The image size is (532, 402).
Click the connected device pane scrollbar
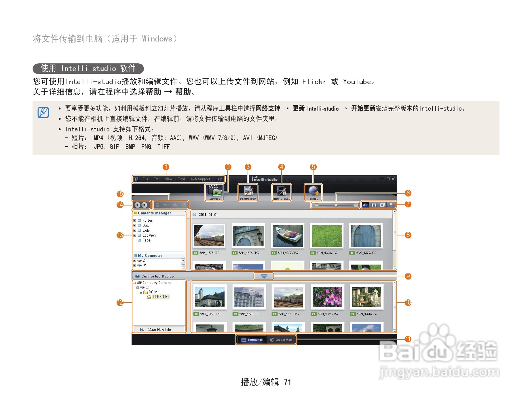[394, 307]
